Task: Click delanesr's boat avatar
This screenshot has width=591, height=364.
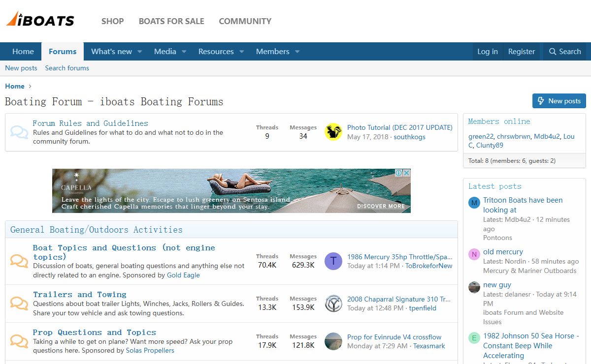Action: [x=474, y=287]
